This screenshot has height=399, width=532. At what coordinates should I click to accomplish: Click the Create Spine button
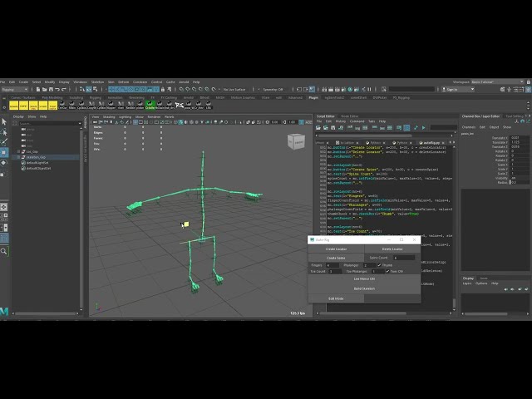(336, 258)
